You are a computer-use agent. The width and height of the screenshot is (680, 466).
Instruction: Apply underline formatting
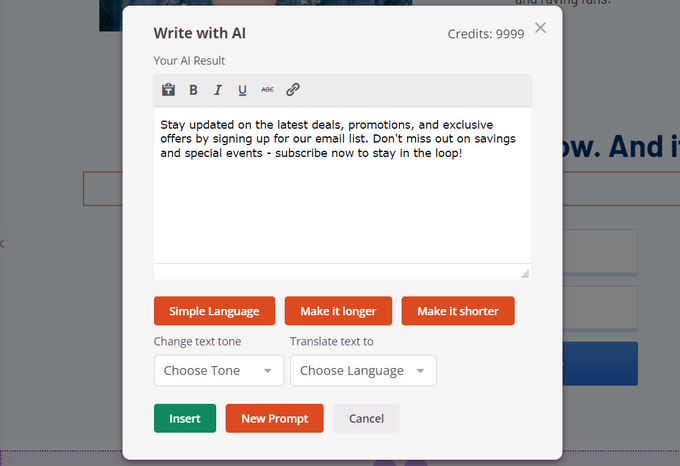pyautogui.click(x=242, y=90)
